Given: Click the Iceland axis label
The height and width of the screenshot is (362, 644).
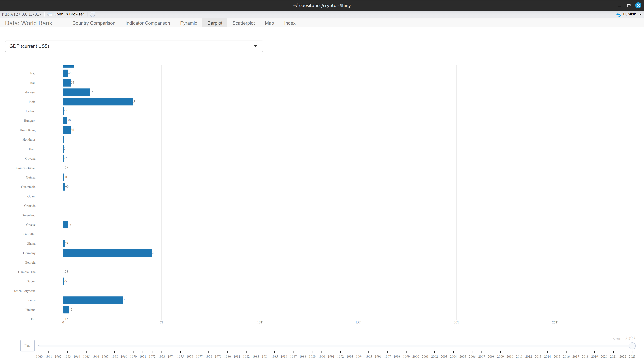Looking at the screenshot, I should point(31,111).
